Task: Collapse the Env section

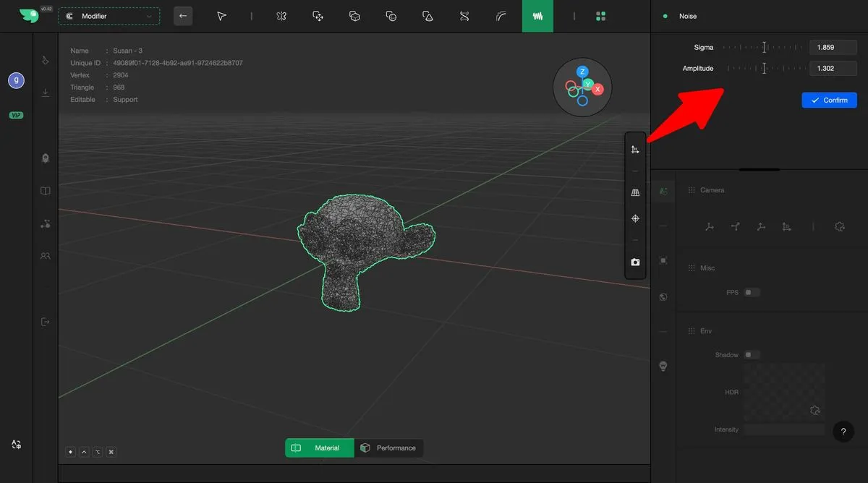Action: (x=706, y=331)
